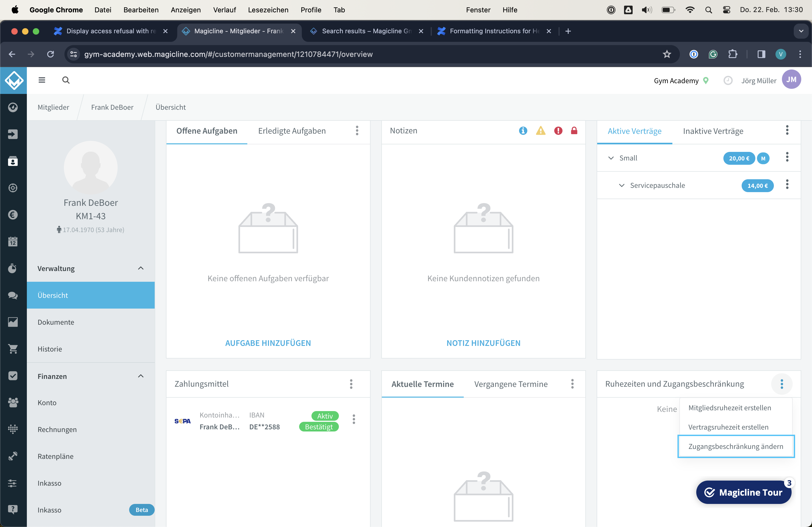
Task: Switch to Erledigte Aufgaben tab
Action: 292,131
